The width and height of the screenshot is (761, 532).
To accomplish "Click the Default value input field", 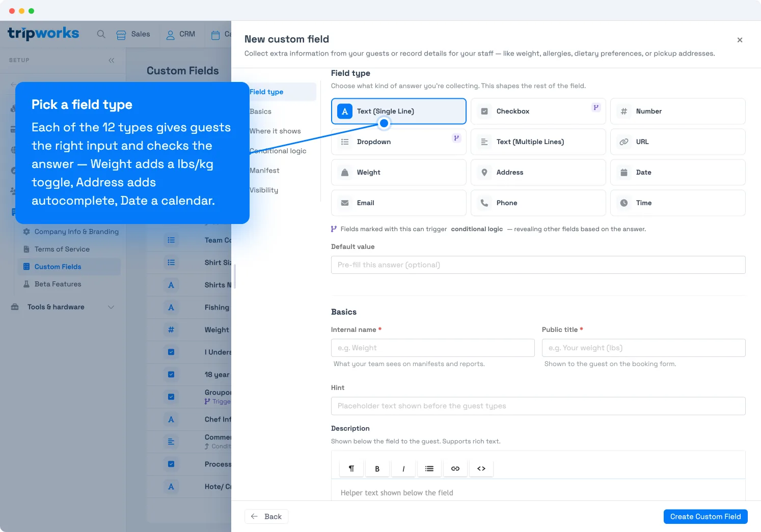I will point(538,265).
